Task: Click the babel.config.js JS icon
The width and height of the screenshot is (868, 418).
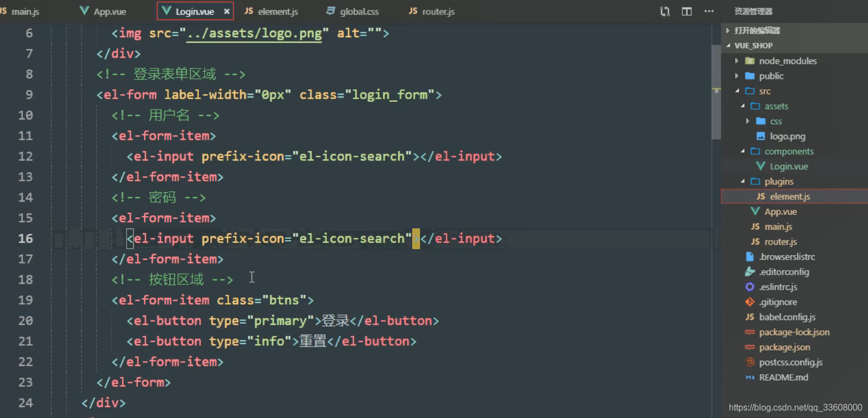Action: pyautogui.click(x=750, y=317)
